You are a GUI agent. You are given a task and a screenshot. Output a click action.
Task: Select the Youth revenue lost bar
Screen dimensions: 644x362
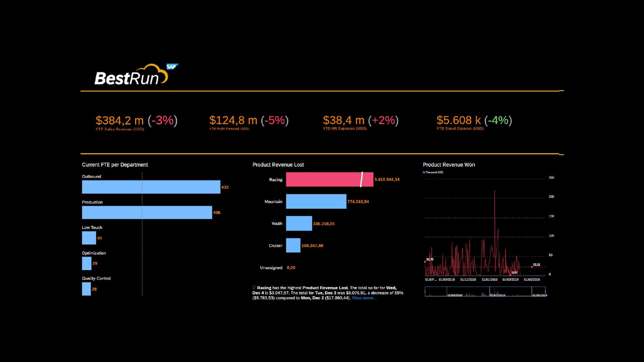pyautogui.click(x=299, y=223)
